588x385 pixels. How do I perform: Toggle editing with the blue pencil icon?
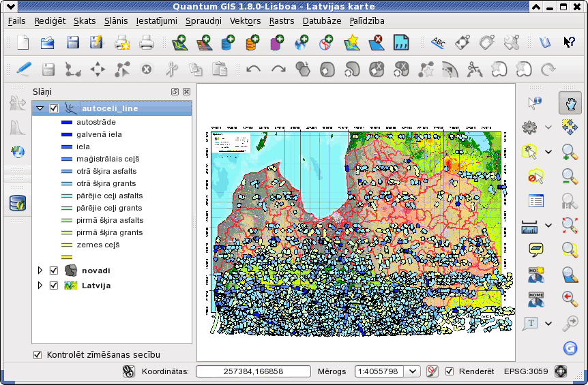[23, 70]
